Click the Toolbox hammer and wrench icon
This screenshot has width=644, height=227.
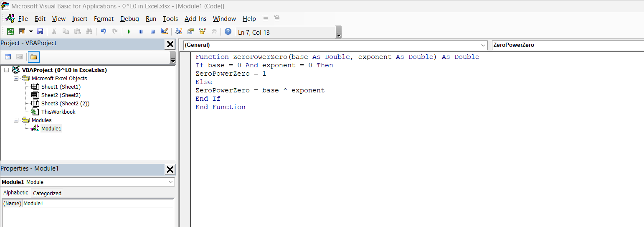point(214,32)
